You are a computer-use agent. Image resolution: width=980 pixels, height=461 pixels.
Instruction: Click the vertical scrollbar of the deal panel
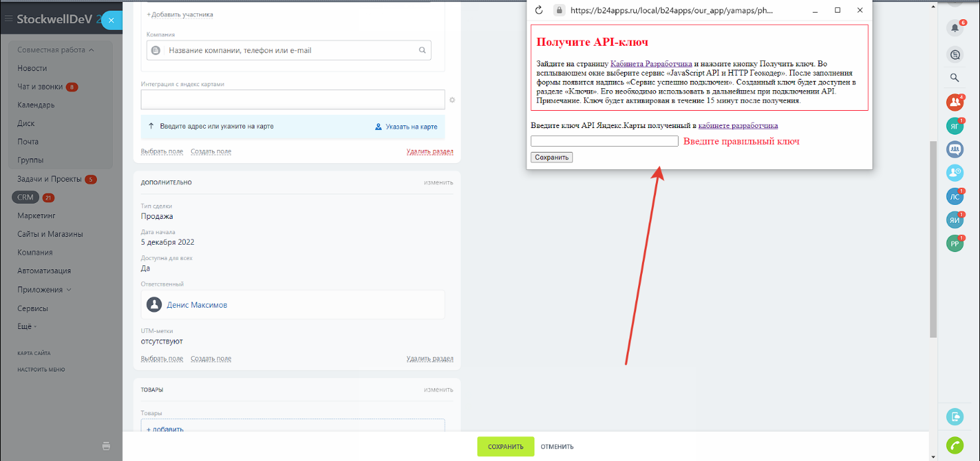click(933, 239)
